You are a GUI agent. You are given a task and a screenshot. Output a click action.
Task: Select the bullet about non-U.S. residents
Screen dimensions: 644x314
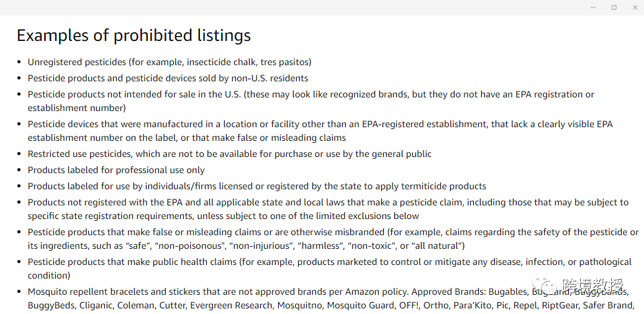pyautogui.click(x=168, y=78)
